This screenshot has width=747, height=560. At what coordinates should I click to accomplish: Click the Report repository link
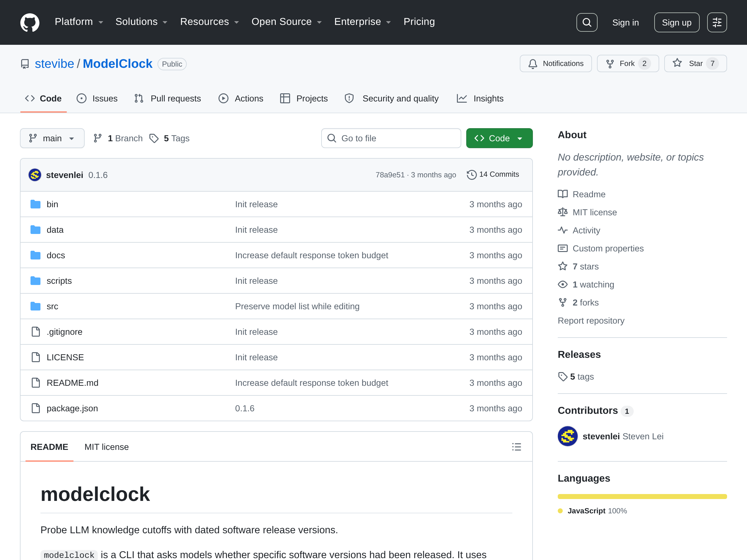591,321
